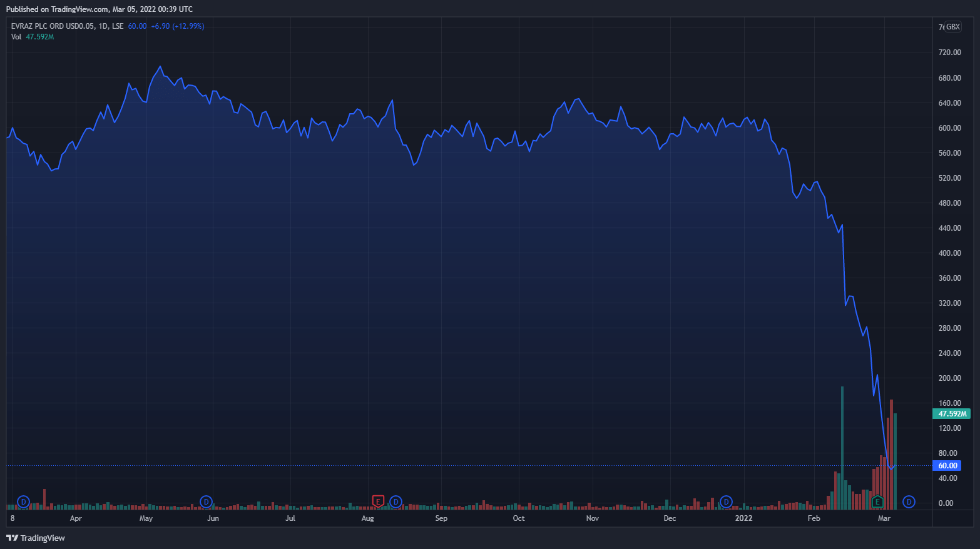Viewport: 980px width, 549px height.
Task: Click the Feb label on time axis
Action: click(x=814, y=518)
